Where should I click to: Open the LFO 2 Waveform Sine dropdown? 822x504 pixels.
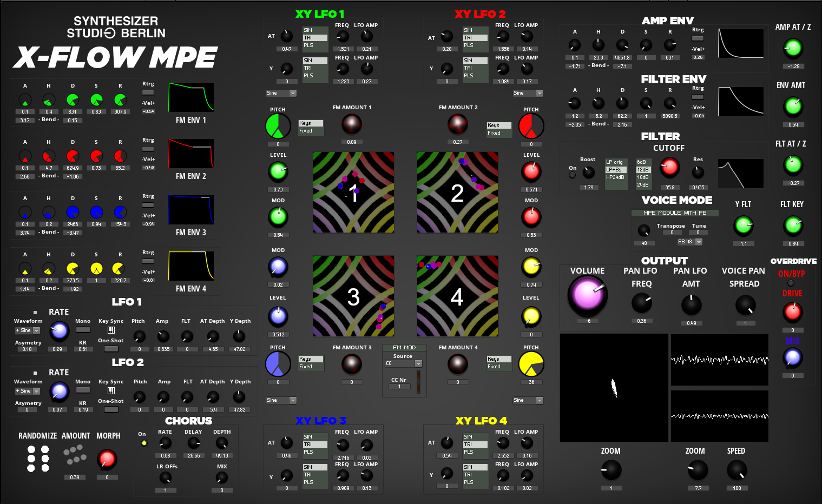pyautogui.click(x=28, y=391)
